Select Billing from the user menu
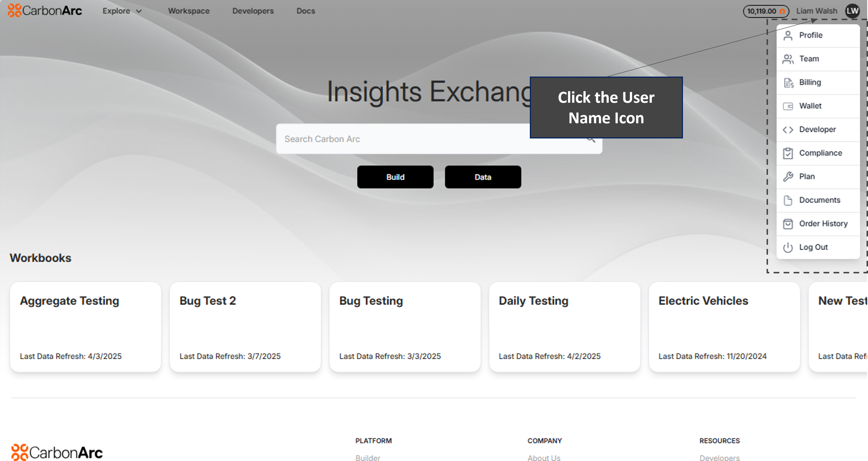Viewport: 868px width, 461px height. coord(818,83)
